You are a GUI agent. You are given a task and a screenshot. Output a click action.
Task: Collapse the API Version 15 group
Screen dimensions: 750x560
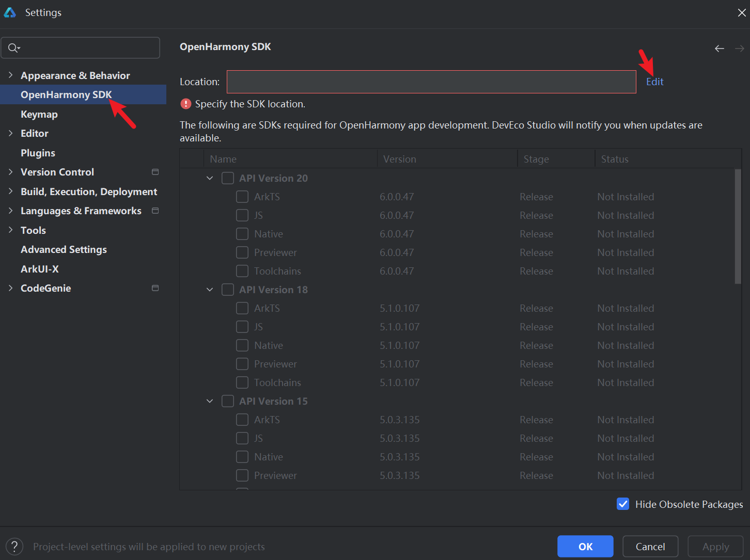210,401
